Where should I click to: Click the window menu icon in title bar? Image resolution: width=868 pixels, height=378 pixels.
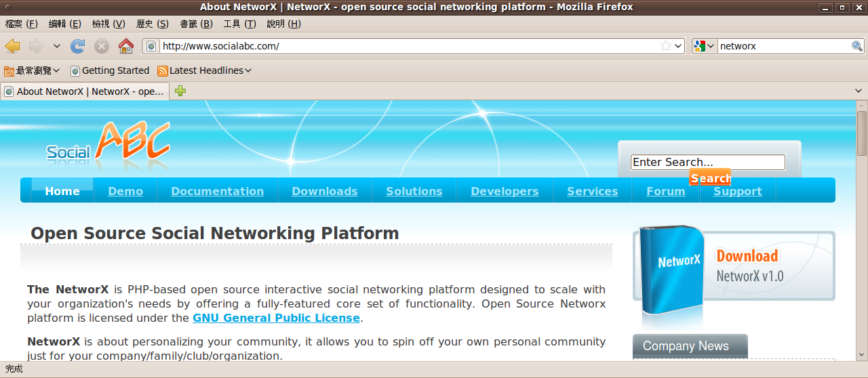tap(7, 7)
